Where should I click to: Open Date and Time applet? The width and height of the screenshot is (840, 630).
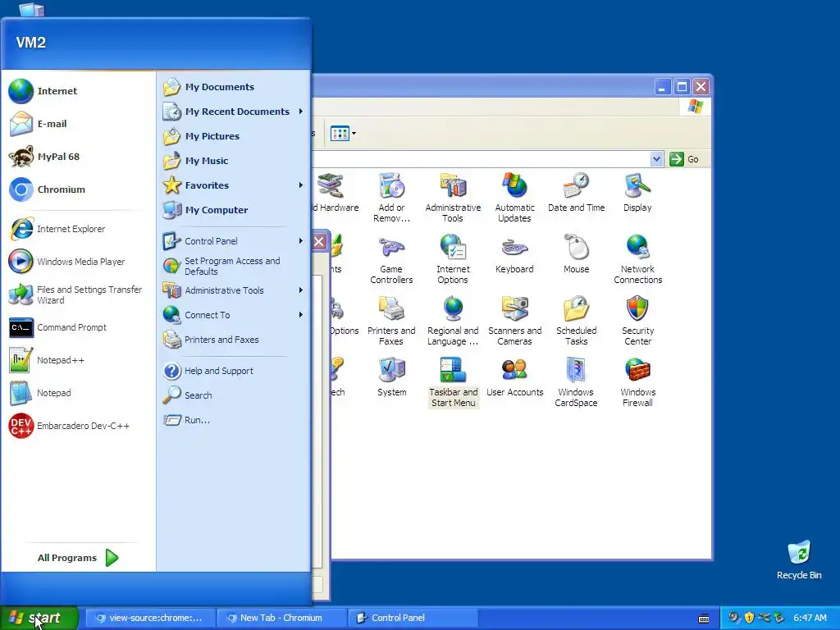point(577,193)
